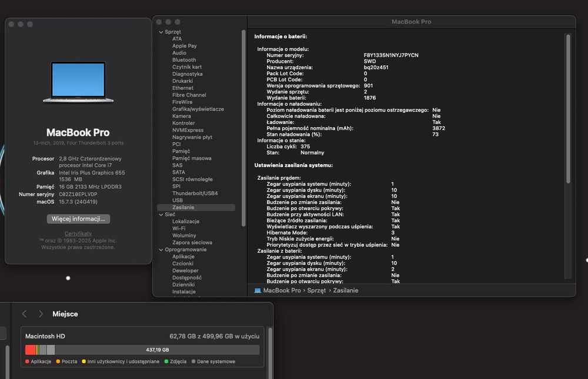Viewport: 588px width, 379px height.
Task: Click battery serial F8Y1335N1NYJ7PYCN
Action: [x=391, y=55]
